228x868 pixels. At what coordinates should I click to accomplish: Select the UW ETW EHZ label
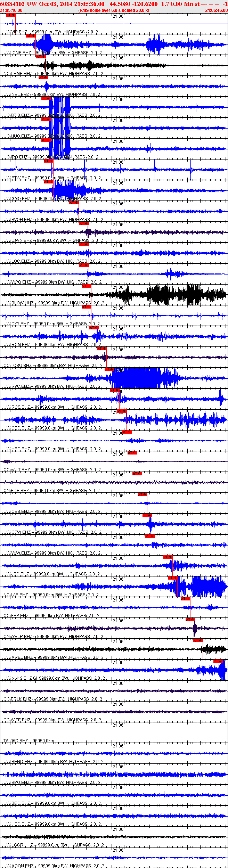[52, 178]
